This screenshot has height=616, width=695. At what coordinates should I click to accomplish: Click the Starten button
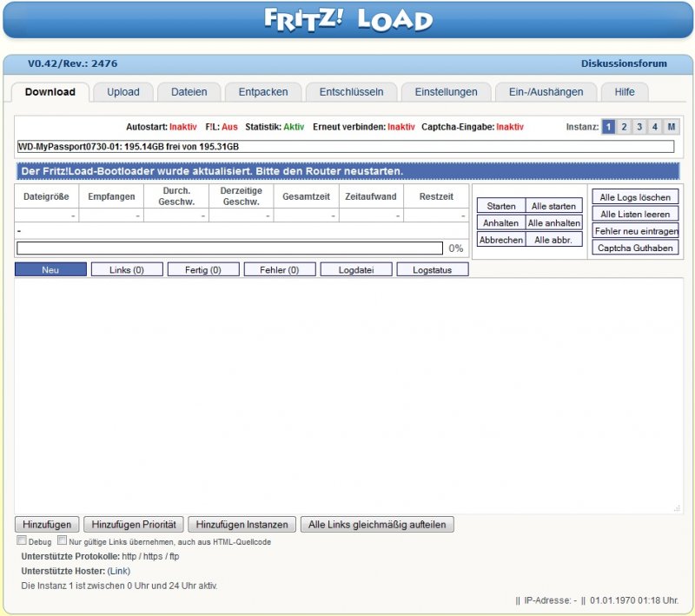click(501, 206)
